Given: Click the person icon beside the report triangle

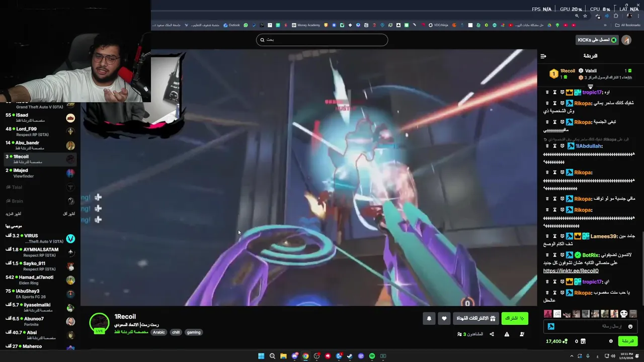Looking at the screenshot, I should (x=522, y=334).
